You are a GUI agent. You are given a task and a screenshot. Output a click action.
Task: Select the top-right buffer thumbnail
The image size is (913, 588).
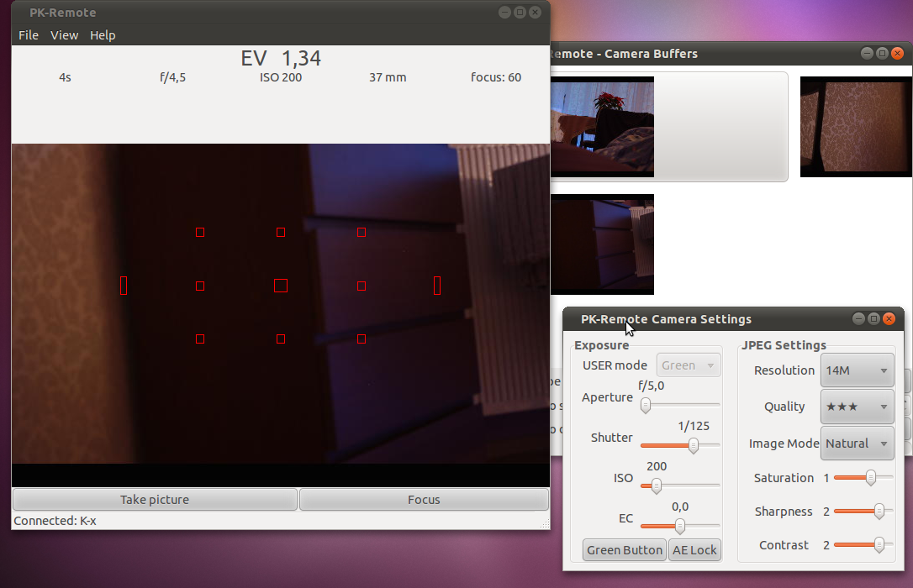(856, 127)
